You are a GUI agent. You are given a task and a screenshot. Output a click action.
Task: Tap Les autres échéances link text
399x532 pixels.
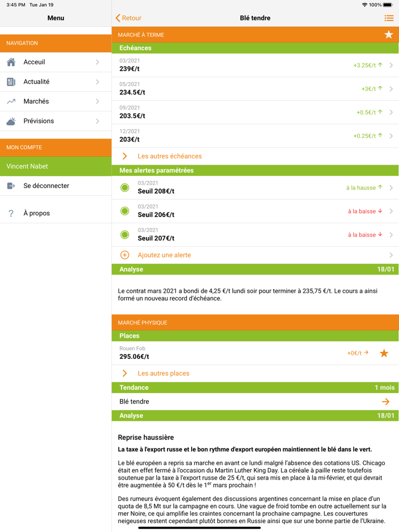point(169,156)
